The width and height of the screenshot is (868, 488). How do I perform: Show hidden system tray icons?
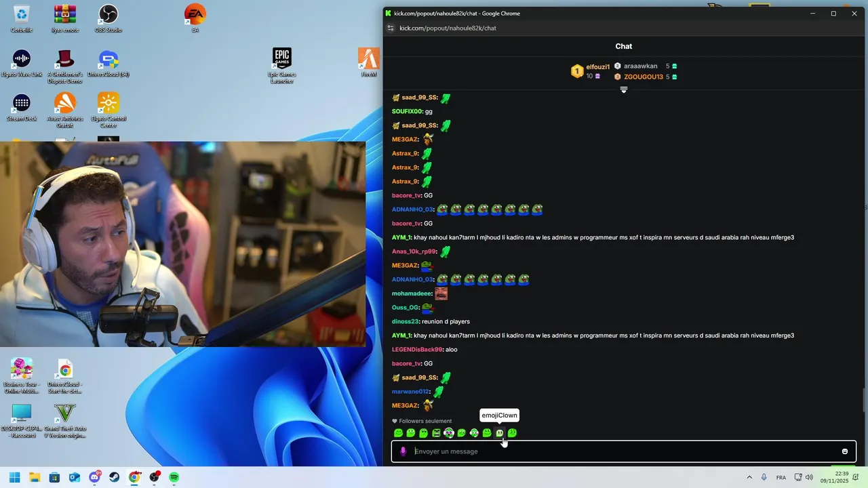pyautogui.click(x=749, y=477)
